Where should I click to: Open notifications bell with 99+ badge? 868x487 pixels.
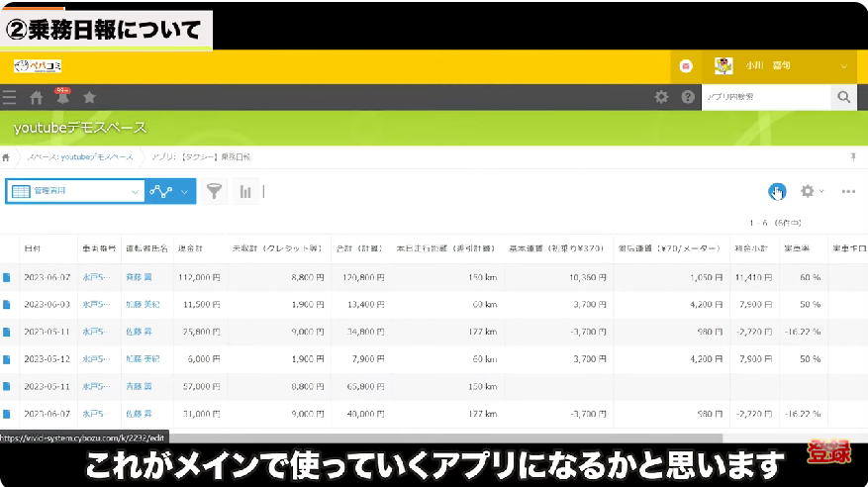coord(62,97)
